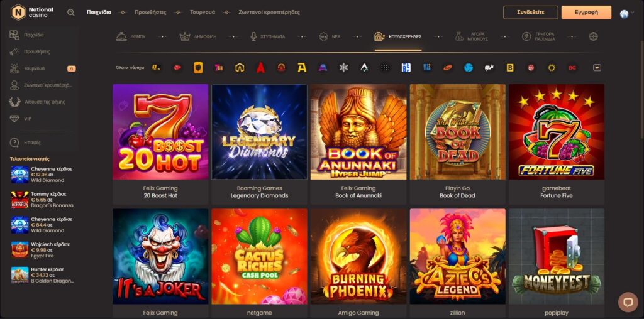
Task: Open the live chat bubble
Action: point(628,302)
